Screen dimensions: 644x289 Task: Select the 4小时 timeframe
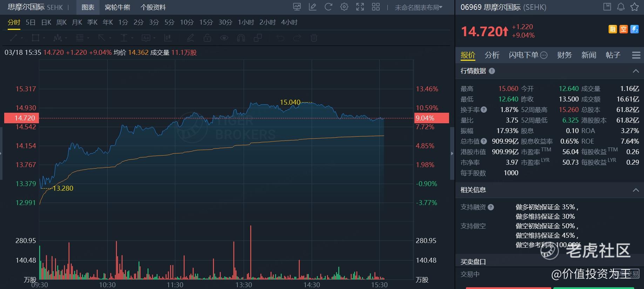click(289, 22)
